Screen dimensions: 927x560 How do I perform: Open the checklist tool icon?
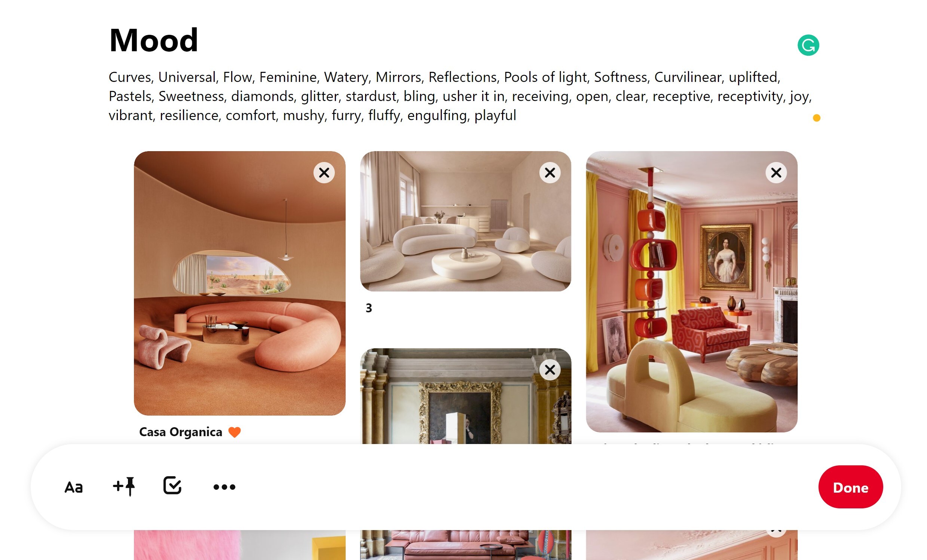click(x=173, y=486)
